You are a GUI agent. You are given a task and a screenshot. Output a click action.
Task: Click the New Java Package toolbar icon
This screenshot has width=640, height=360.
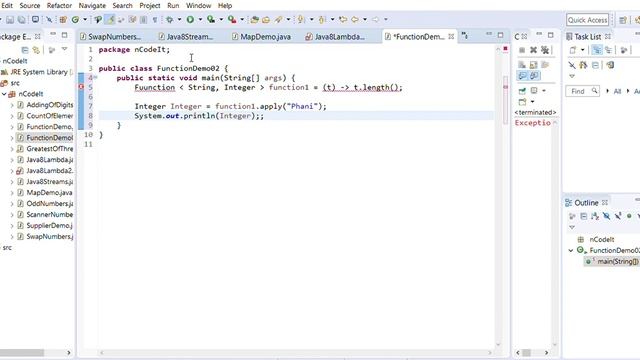[x=63, y=20]
